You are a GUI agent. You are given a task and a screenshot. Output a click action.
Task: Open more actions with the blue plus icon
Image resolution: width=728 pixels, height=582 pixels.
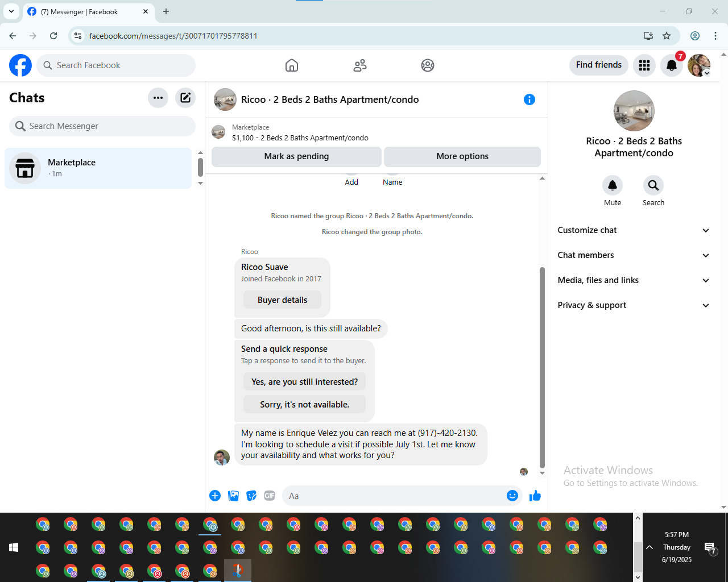tap(215, 496)
